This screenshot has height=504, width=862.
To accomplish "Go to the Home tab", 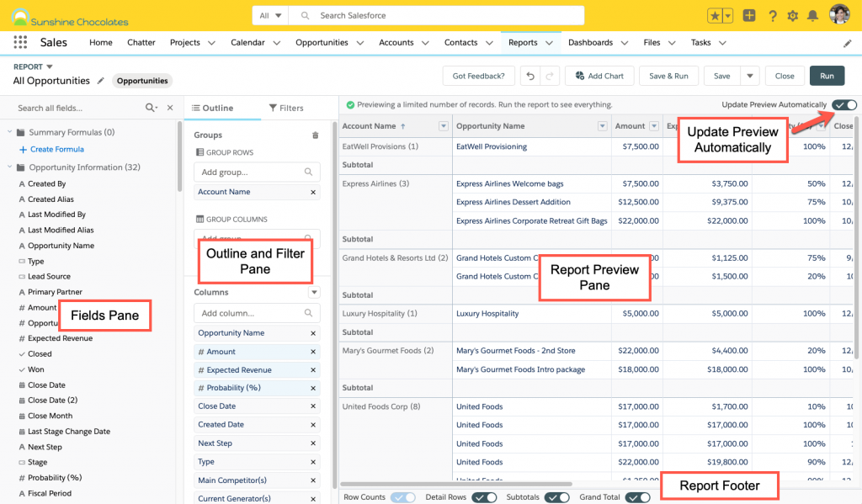I will coord(101,42).
